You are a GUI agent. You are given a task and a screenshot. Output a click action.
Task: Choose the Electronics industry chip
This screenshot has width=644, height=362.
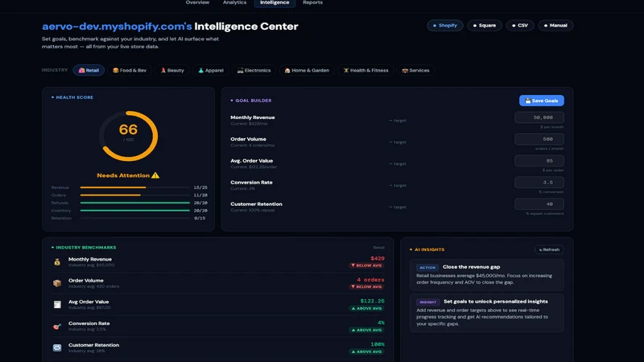(254, 70)
